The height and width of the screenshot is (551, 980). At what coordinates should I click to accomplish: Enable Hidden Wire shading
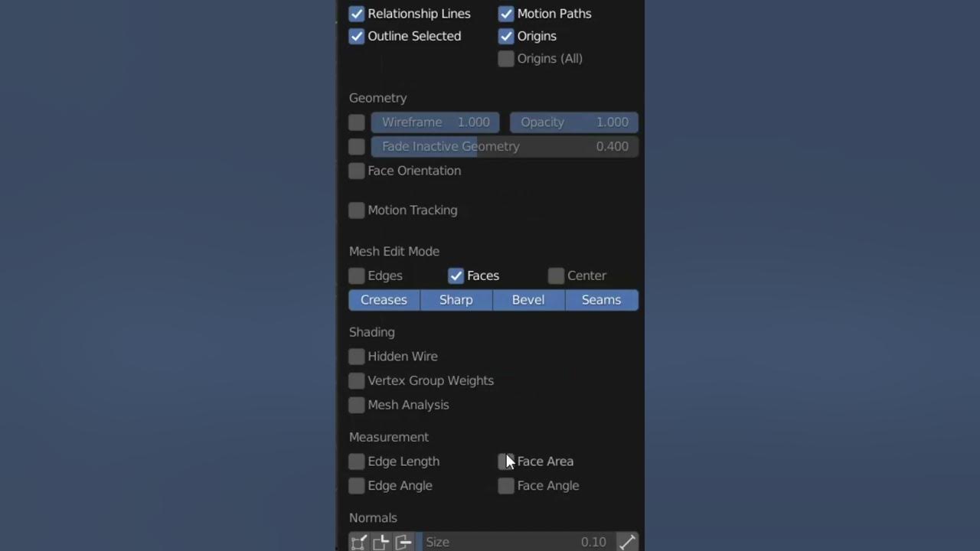(357, 357)
